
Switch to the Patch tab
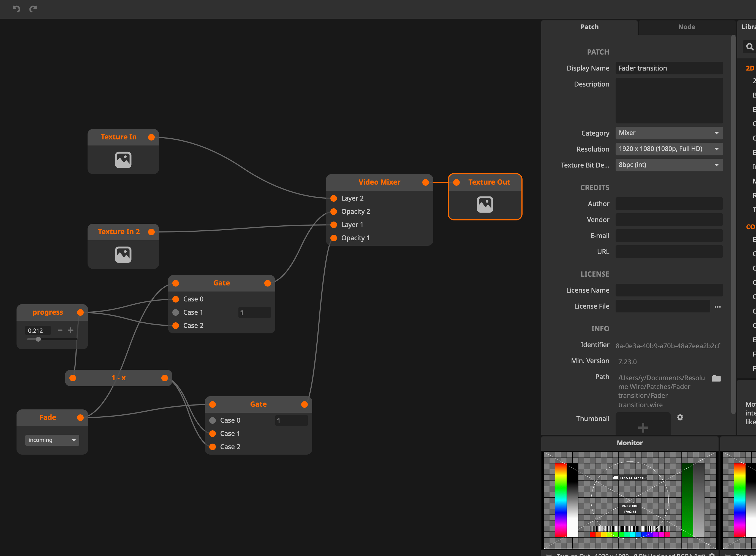(x=589, y=27)
